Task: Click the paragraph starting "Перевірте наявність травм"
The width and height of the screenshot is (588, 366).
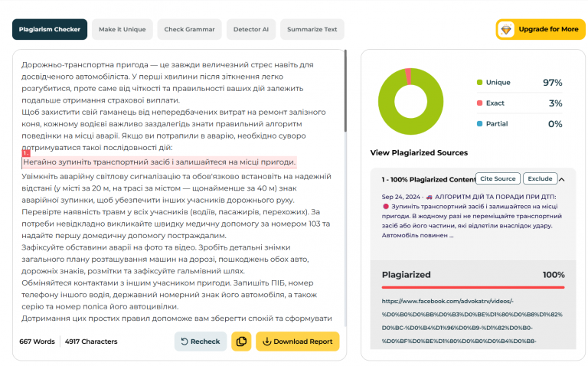Action: pyautogui.click(x=175, y=224)
